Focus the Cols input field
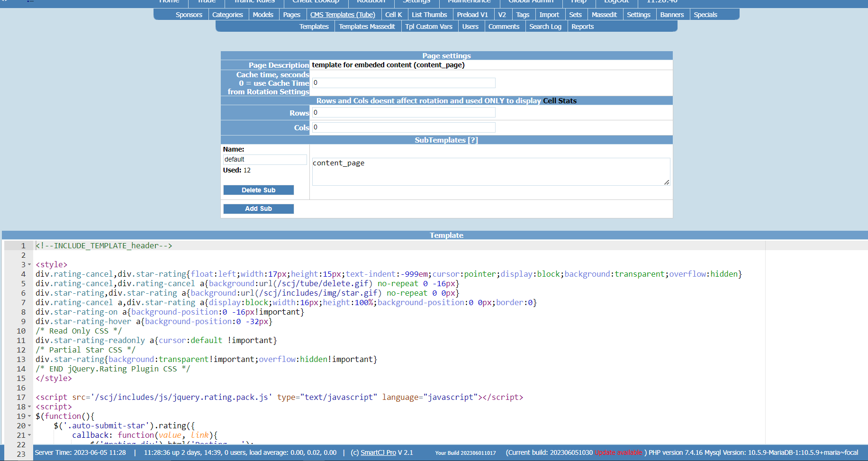This screenshot has width=868, height=461. coord(404,127)
